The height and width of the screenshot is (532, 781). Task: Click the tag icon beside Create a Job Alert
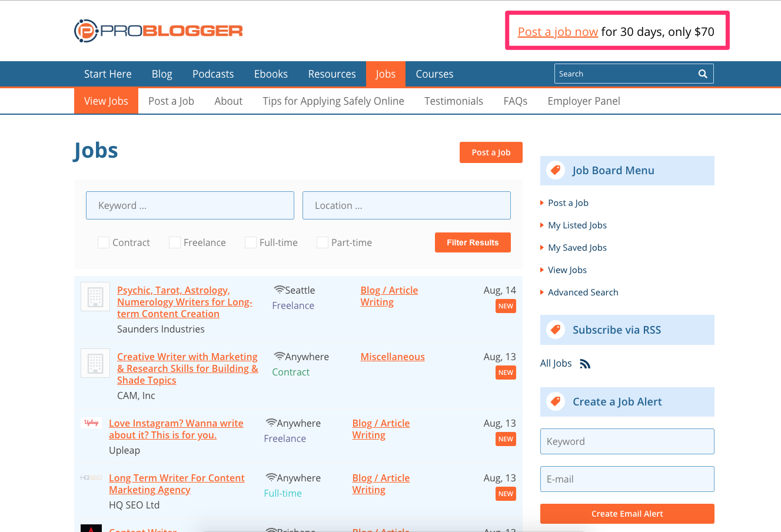(x=555, y=402)
